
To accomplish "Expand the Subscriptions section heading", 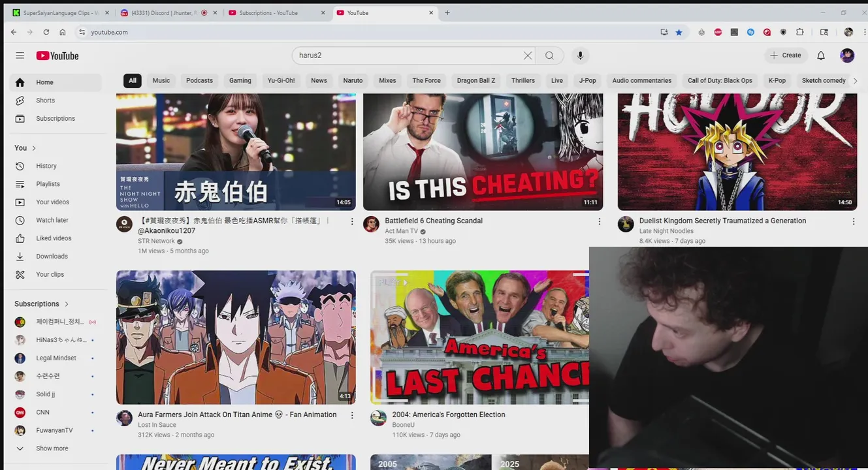I will coord(42,304).
